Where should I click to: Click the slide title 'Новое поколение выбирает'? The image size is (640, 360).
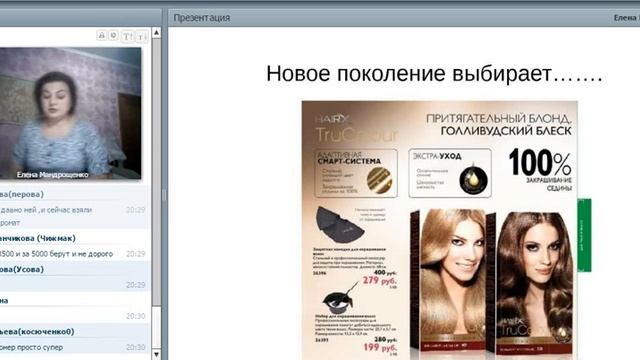434,74
